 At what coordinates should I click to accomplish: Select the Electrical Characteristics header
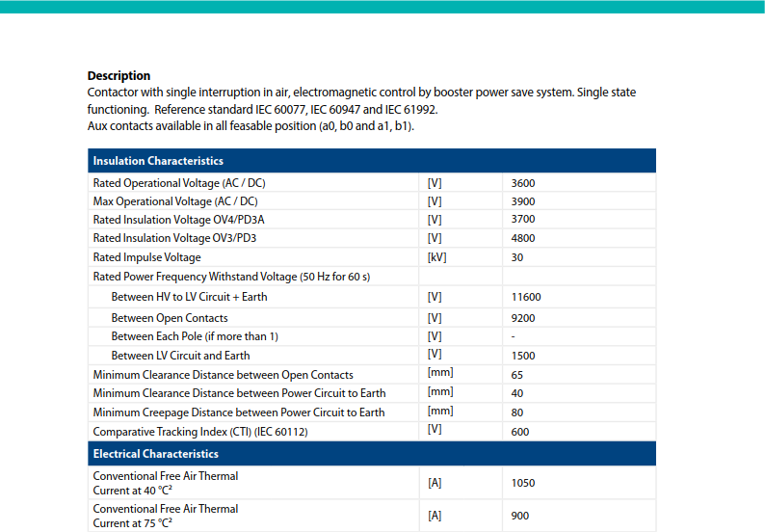[x=372, y=453]
